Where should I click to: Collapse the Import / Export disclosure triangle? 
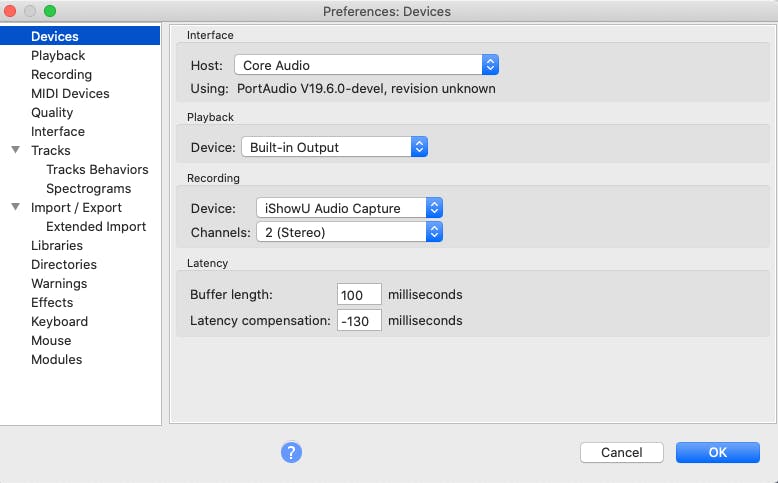(x=16, y=207)
